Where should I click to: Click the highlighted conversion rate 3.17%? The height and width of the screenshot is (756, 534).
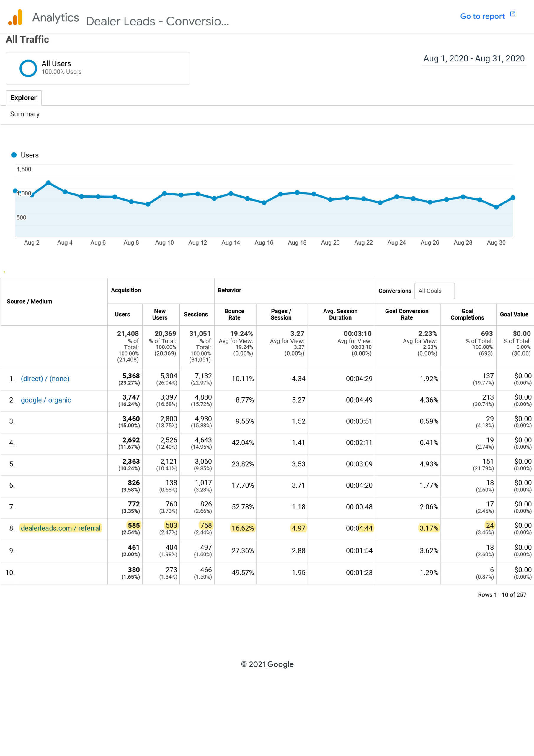429,528
